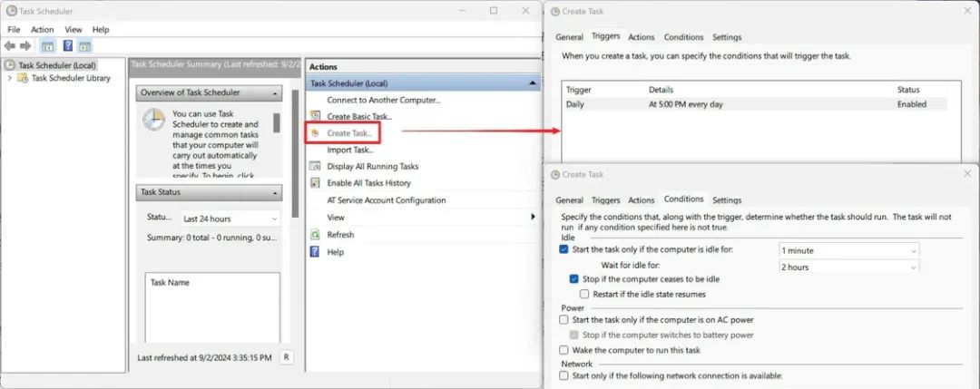Click the Create Task icon in Actions pane

coord(316,133)
